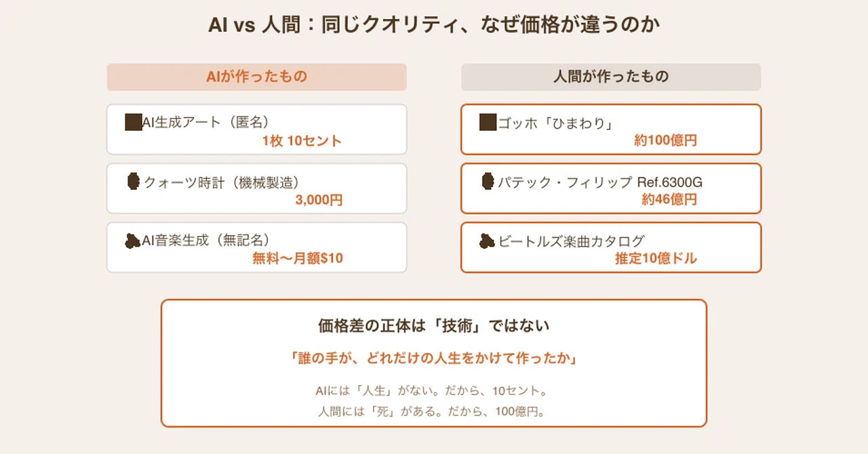Viewport: 868px width, 454px height.
Task: Click the icon beside ゴッホ「ひまわり」
Action: click(x=488, y=123)
